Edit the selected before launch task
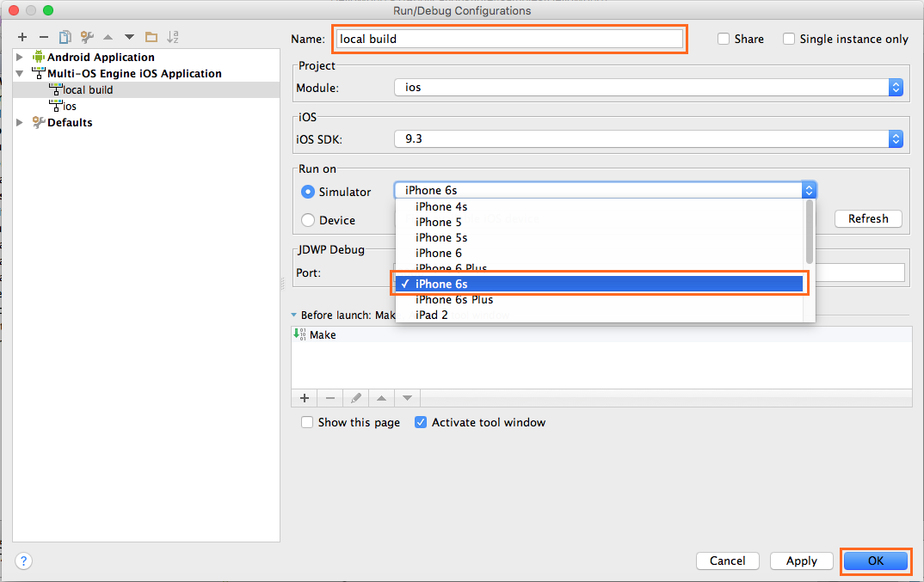924x582 pixels. click(356, 398)
